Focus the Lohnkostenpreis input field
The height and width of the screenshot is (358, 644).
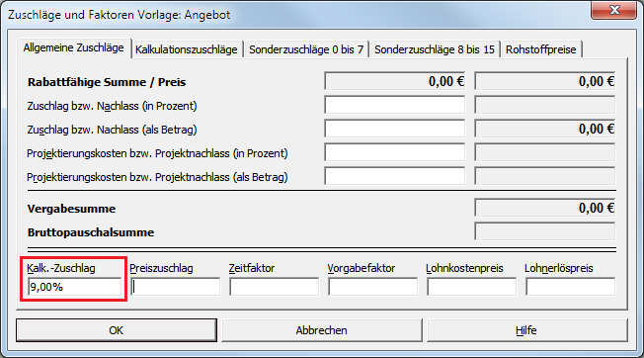[471, 287]
